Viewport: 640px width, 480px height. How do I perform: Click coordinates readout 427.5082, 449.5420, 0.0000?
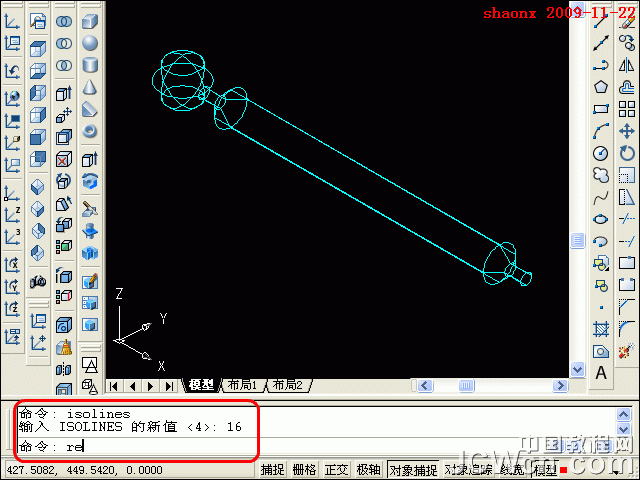[x=84, y=470]
